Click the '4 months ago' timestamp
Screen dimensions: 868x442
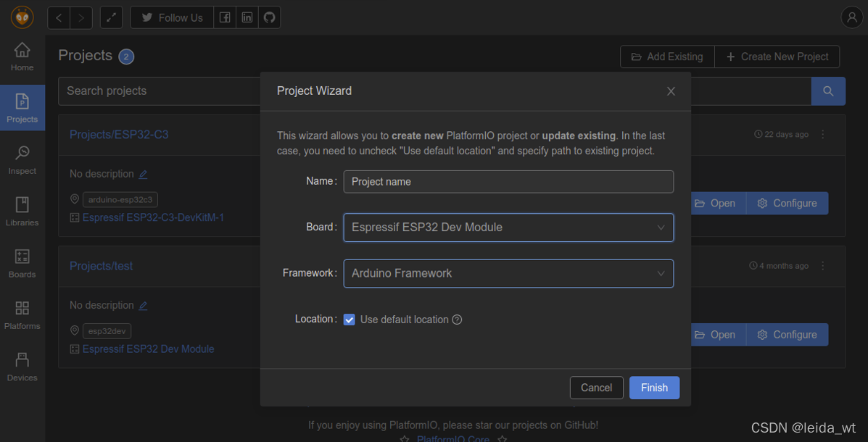pos(778,266)
